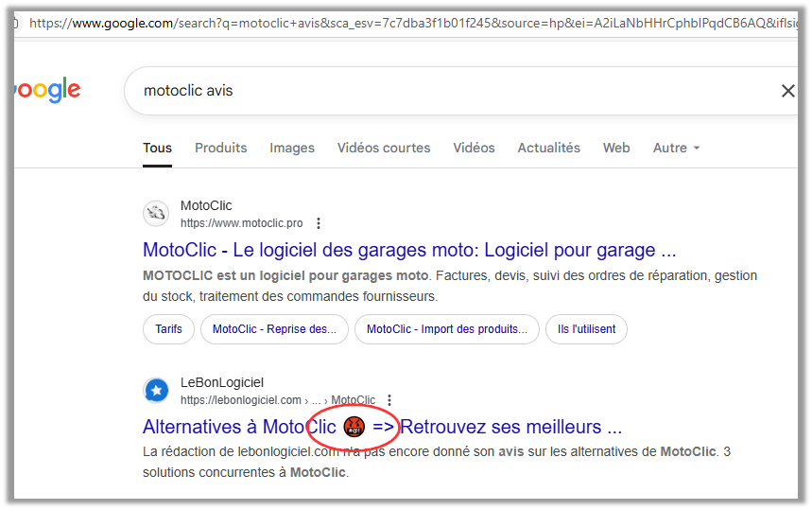This screenshot has width=812, height=510.
Task: Click the MotoClic - Reprise des... chip
Action: point(274,329)
